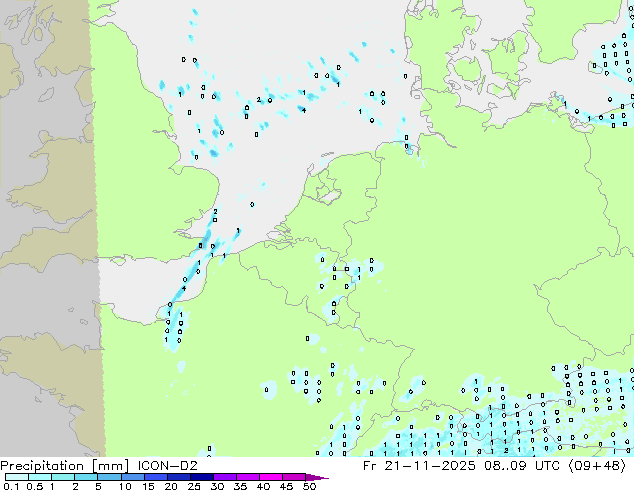Click the '30' legend scale value
The width and height of the screenshot is (634, 490).
217,486
